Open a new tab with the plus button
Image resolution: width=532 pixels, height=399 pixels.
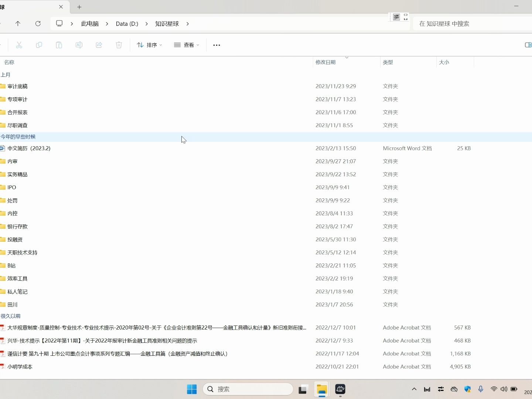pos(79,7)
